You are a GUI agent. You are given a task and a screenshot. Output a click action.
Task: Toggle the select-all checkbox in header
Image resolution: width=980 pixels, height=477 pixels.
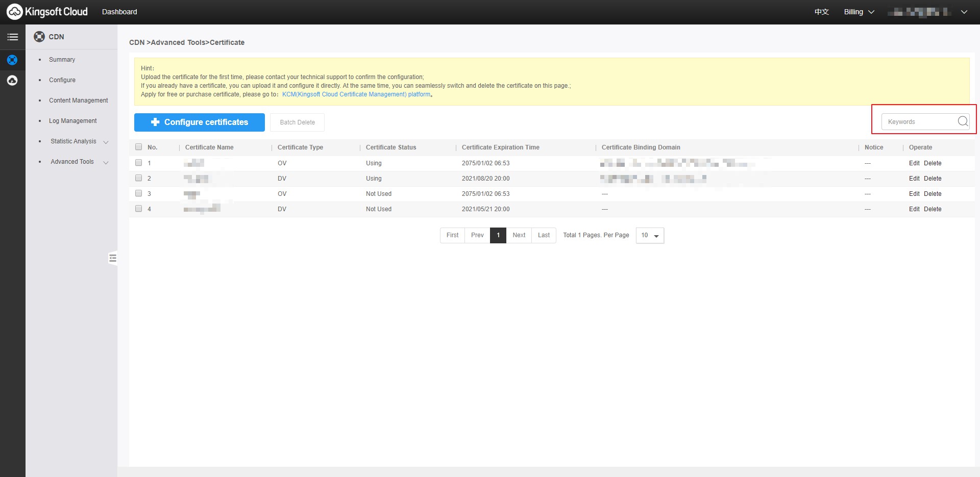(x=138, y=147)
